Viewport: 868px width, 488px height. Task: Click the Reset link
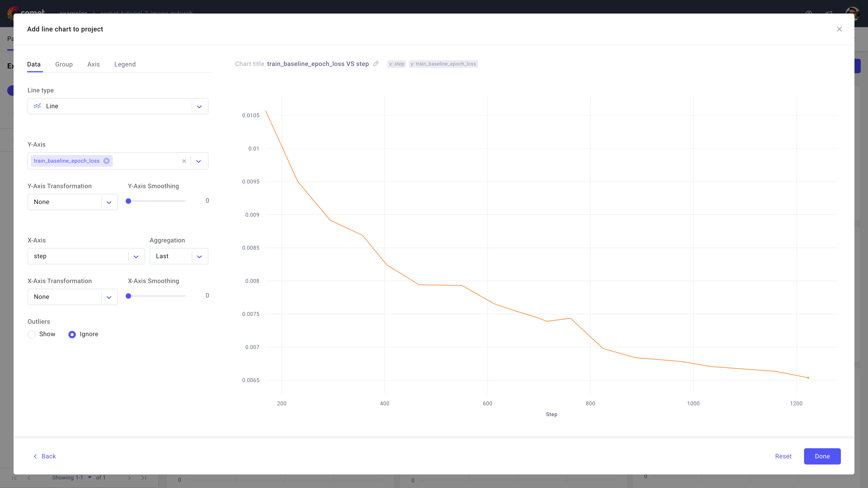(783, 456)
